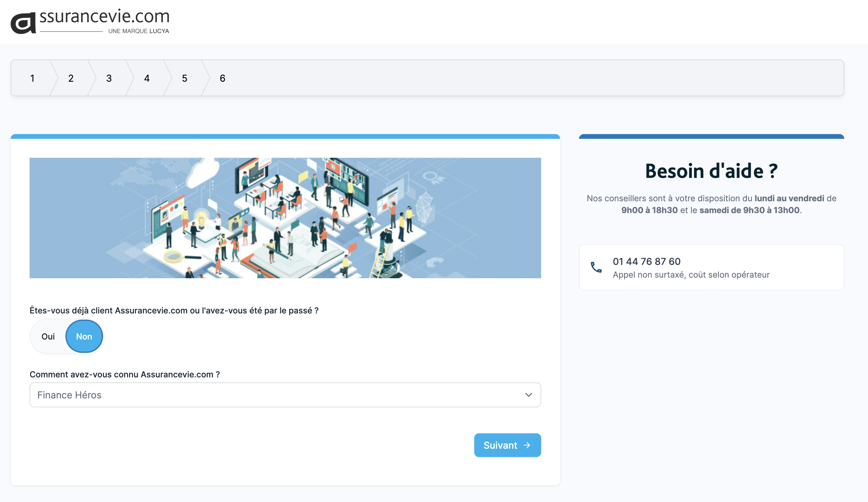
Task: Go to step 6 in progress bar
Action: coord(223,78)
